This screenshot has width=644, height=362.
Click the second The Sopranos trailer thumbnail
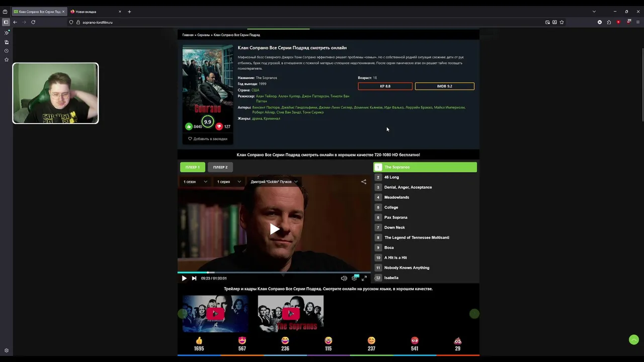pos(290,314)
